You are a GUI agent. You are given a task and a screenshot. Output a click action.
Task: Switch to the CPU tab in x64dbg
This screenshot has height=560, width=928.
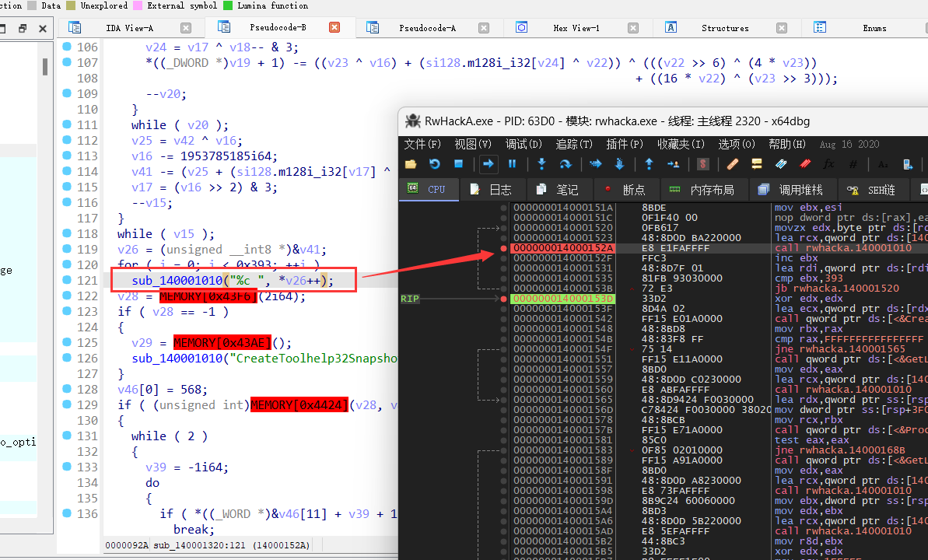point(429,190)
